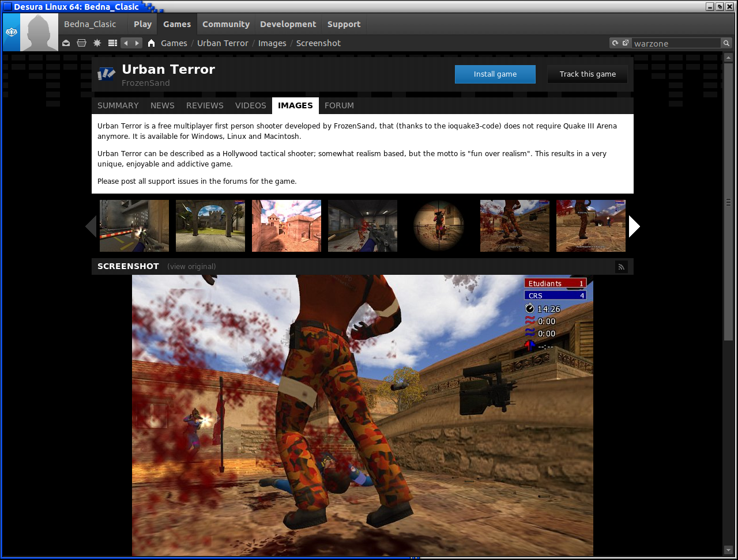Image resolution: width=738 pixels, height=560 pixels.
Task: Switch to the FORUM page tab
Action: click(x=339, y=105)
